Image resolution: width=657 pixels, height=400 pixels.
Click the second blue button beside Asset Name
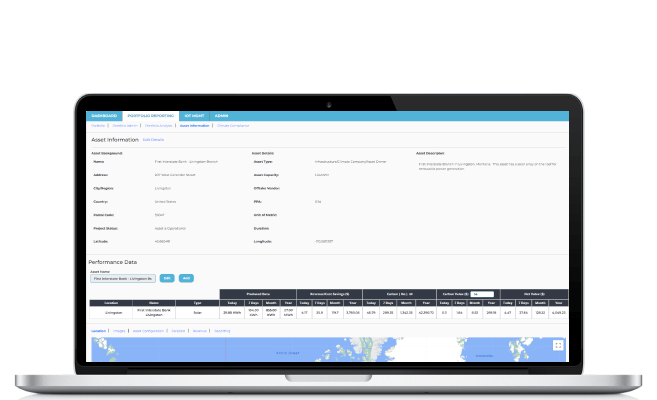186,277
